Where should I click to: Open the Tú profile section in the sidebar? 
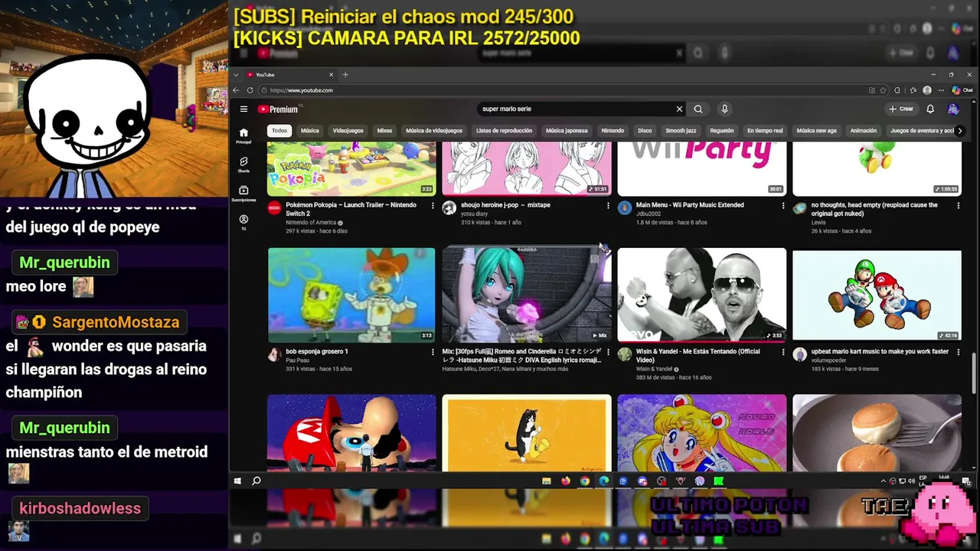tap(243, 223)
